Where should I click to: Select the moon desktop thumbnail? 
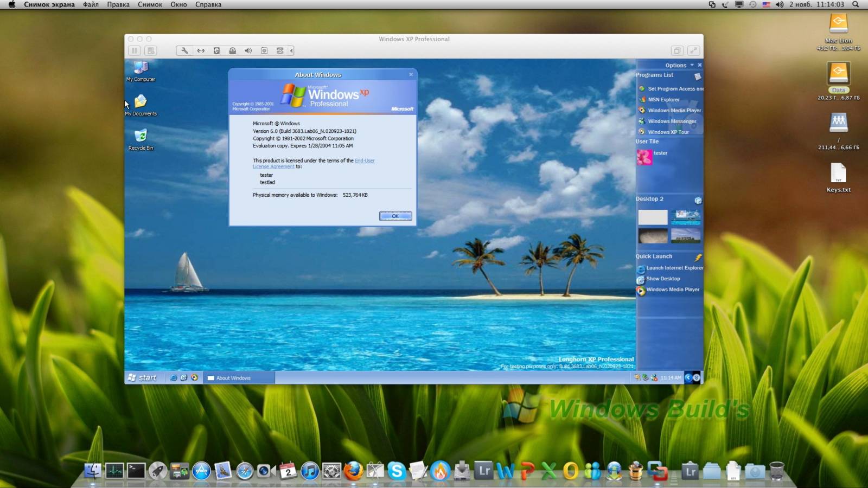tap(653, 235)
